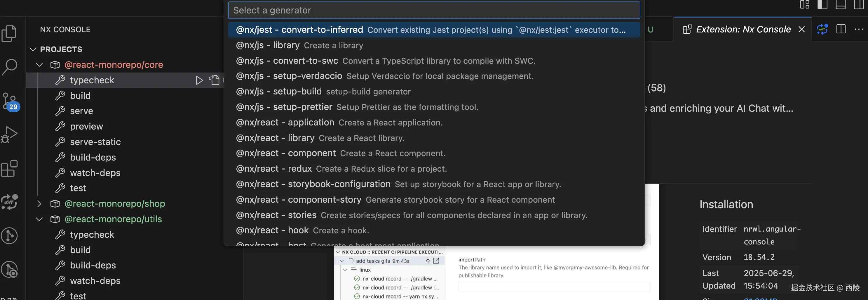This screenshot has height=300, width=868.
Task: Switch to Extension: Nx Console tab
Action: coord(743,29)
